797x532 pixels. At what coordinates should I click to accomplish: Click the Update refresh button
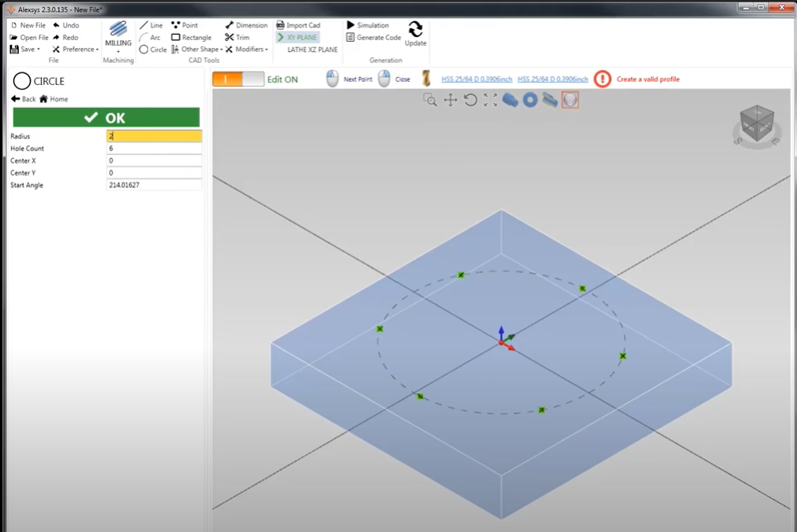click(415, 34)
